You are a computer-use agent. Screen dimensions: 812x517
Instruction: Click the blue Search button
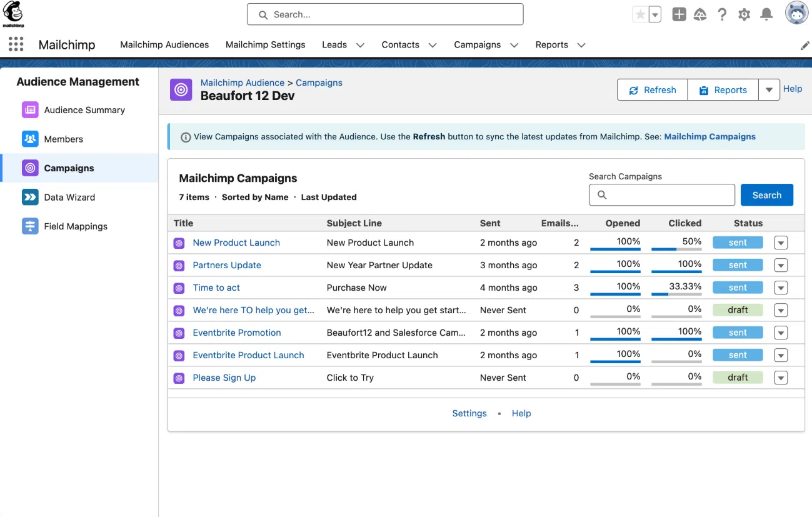tap(766, 195)
